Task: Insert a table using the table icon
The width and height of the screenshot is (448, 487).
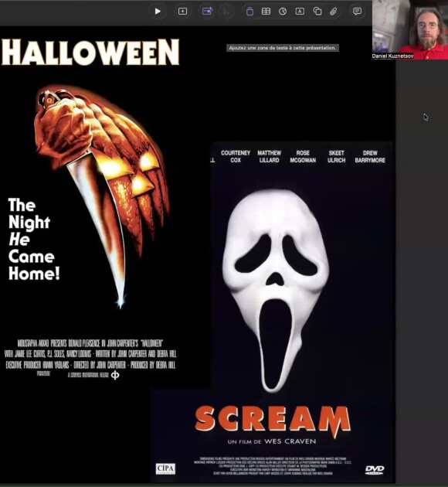Action: [266, 12]
